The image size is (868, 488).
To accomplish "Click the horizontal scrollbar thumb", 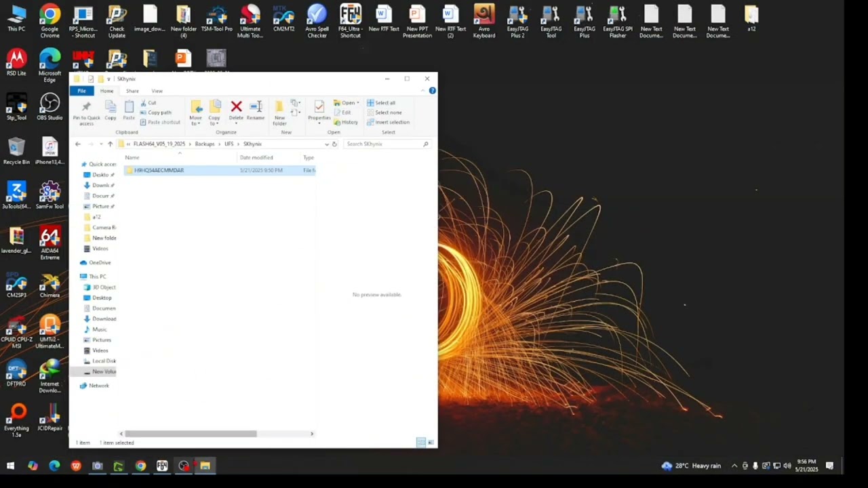I will (191, 434).
